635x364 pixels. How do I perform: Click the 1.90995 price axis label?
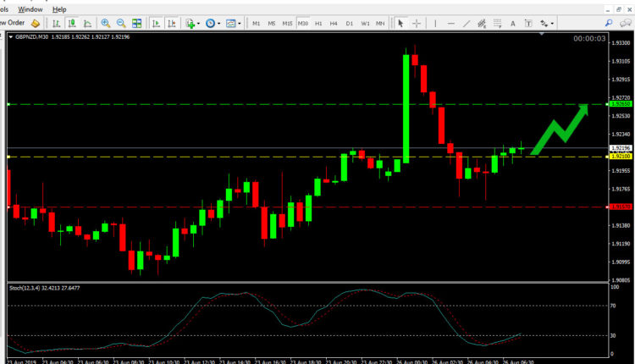pos(621,262)
